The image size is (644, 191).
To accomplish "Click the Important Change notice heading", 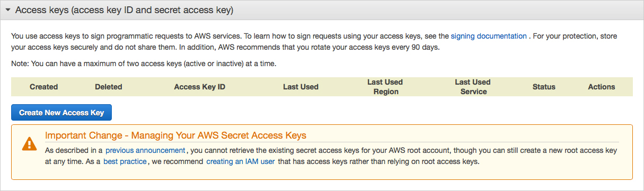I will 175,135.
